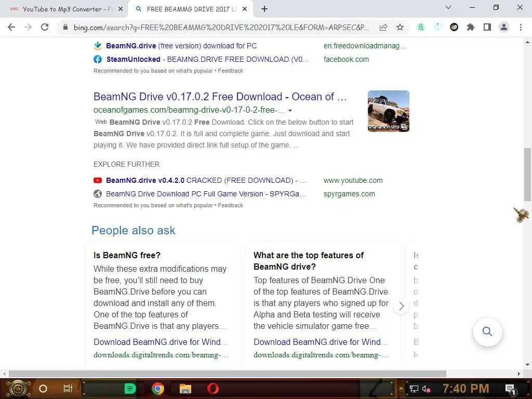Viewport: 532px width, 399px height.
Task: Open Download BeamNG.drive link in 'Is BeamNG free?' card
Action: (161, 342)
